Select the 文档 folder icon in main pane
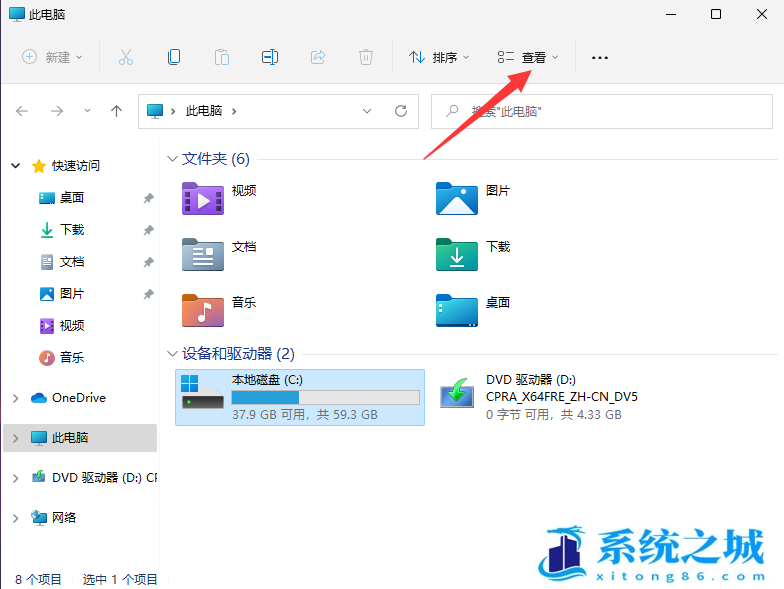The width and height of the screenshot is (784, 589). (x=202, y=254)
